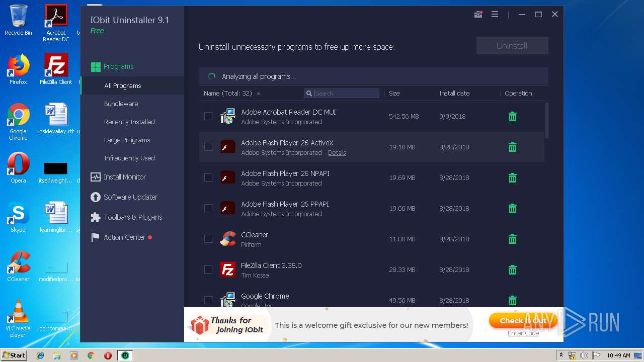Click trash icon for Adobe Flash Player 26 NPAPI
The image size is (644, 362).
[512, 178]
